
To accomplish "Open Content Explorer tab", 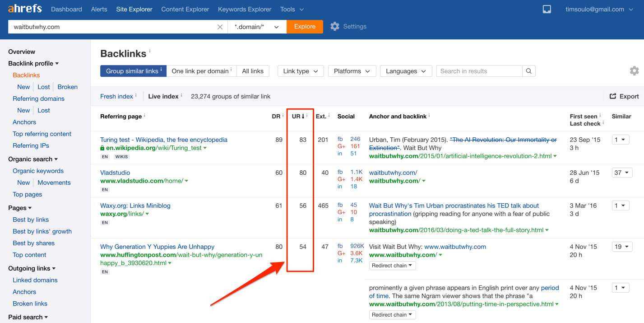I will [x=185, y=9].
